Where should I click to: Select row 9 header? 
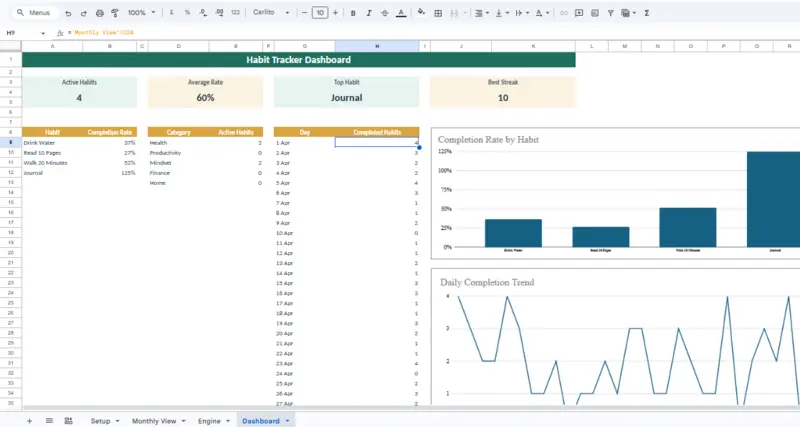coord(11,142)
